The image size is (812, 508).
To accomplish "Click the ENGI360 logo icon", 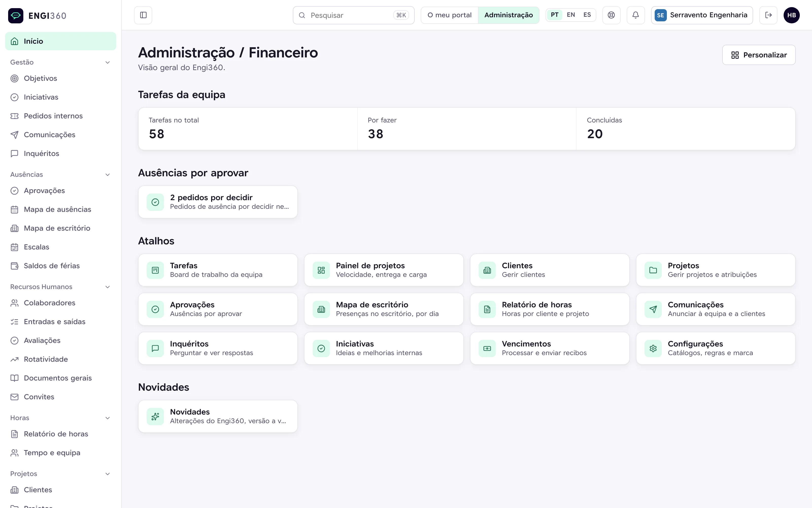I will (16, 15).
